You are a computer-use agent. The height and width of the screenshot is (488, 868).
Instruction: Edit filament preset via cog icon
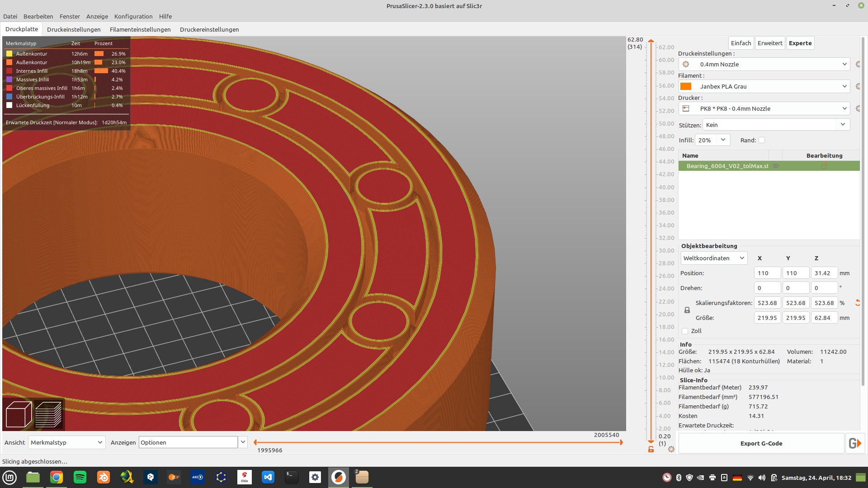858,86
